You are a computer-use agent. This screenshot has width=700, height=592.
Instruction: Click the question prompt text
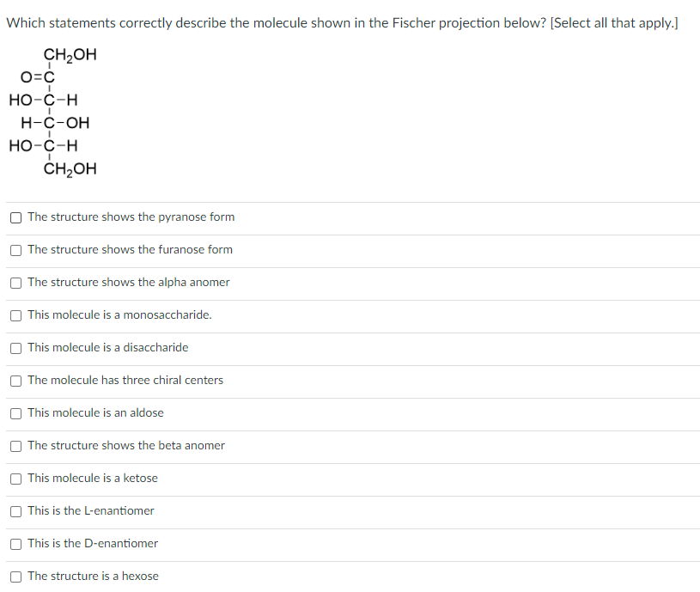pos(342,23)
